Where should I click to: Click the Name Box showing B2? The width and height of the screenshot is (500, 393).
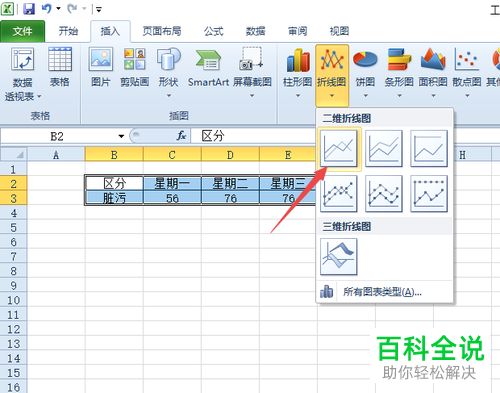pyautogui.click(x=58, y=136)
